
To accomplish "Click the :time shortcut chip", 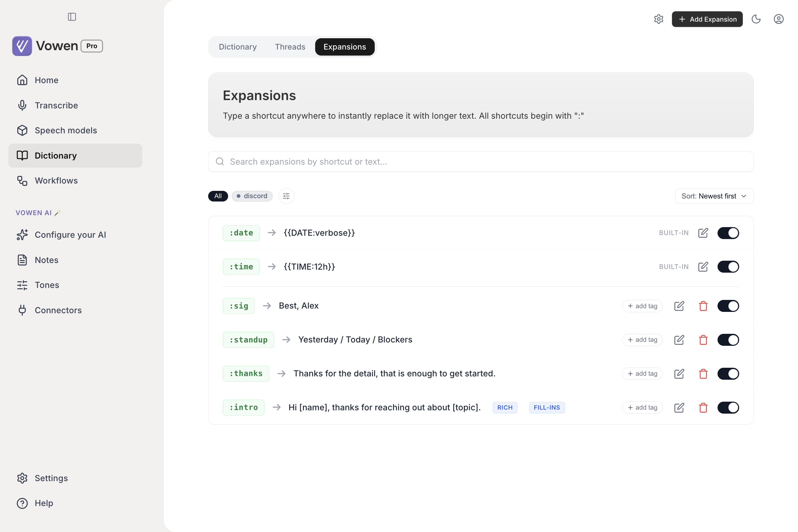I will [x=241, y=267].
